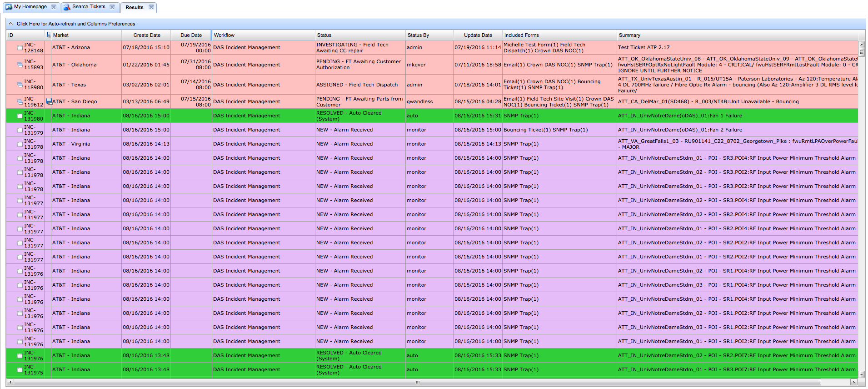This screenshot has height=389, width=868.
Task: Switch to the My Homepage tab
Action: pyautogui.click(x=30, y=7)
